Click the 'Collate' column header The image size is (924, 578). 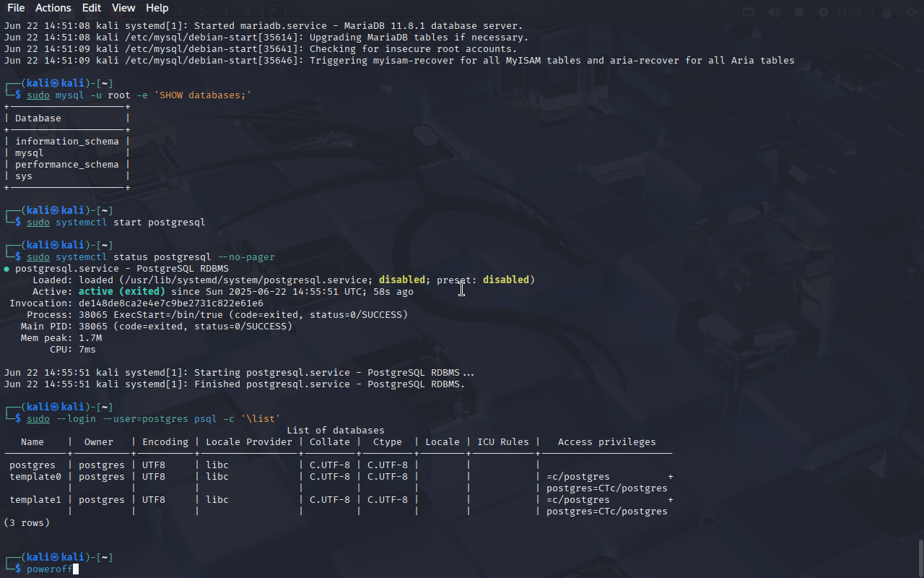pos(330,442)
